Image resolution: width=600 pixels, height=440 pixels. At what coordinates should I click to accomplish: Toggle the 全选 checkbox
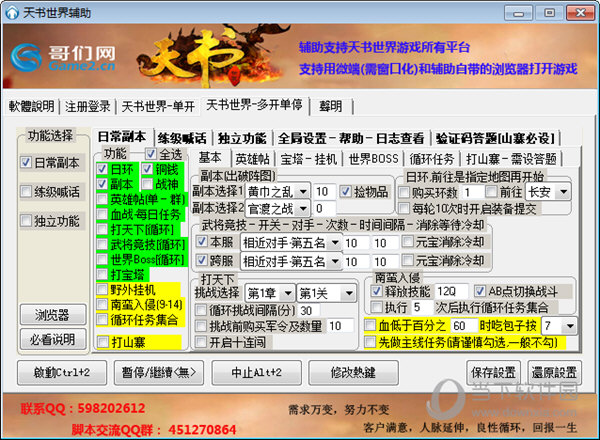[151, 154]
